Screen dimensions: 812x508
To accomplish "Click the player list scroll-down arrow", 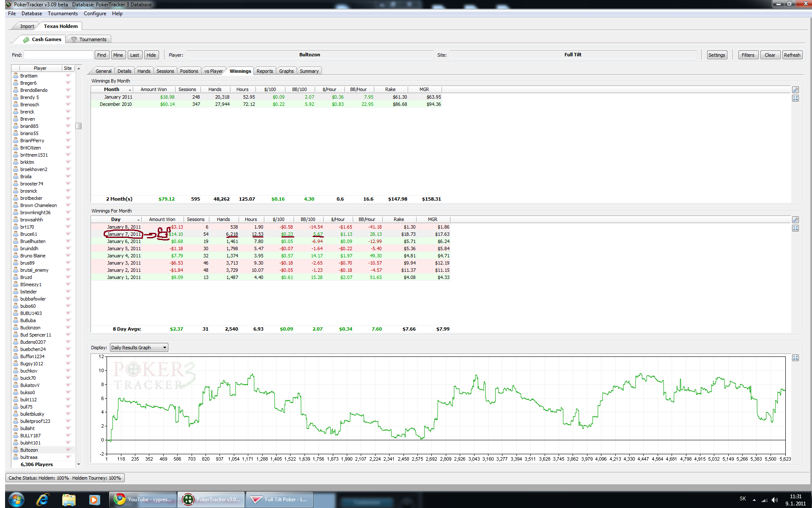I will tap(79, 464).
